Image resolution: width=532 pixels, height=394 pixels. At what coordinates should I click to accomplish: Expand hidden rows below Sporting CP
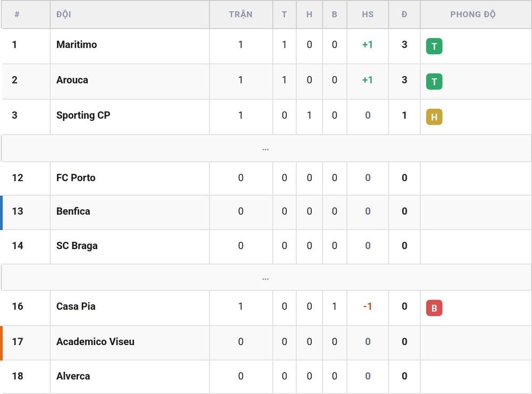point(265,149)
